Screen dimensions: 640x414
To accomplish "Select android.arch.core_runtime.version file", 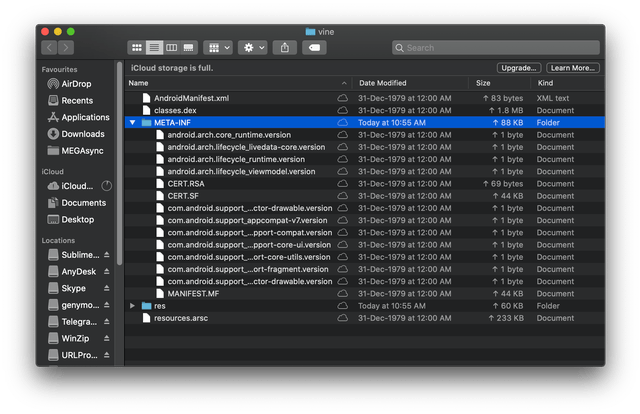I will (x=365, y=135).
